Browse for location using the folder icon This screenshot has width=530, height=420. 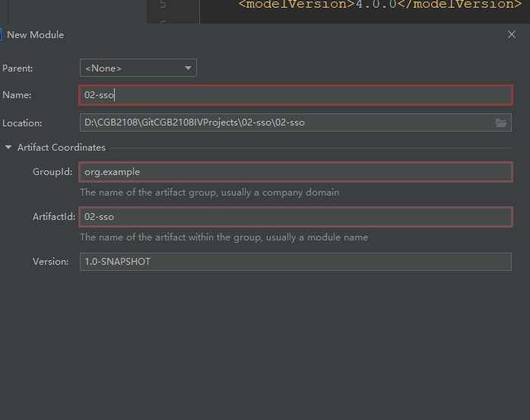pos(501,123)
